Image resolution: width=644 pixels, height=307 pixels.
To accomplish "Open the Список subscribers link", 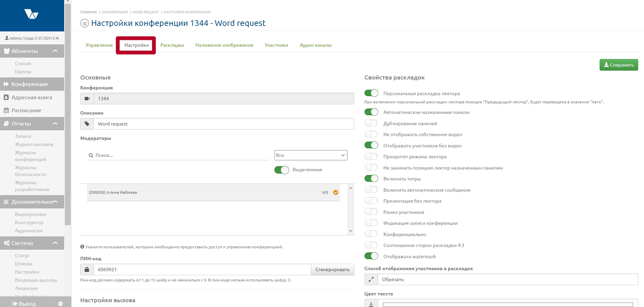I will (x=23, y=63).
